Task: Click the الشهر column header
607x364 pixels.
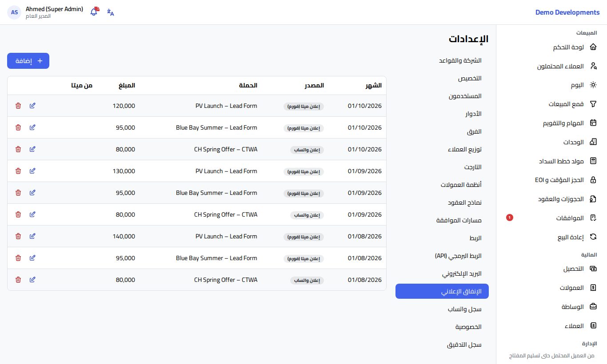Action: (374, 85)
